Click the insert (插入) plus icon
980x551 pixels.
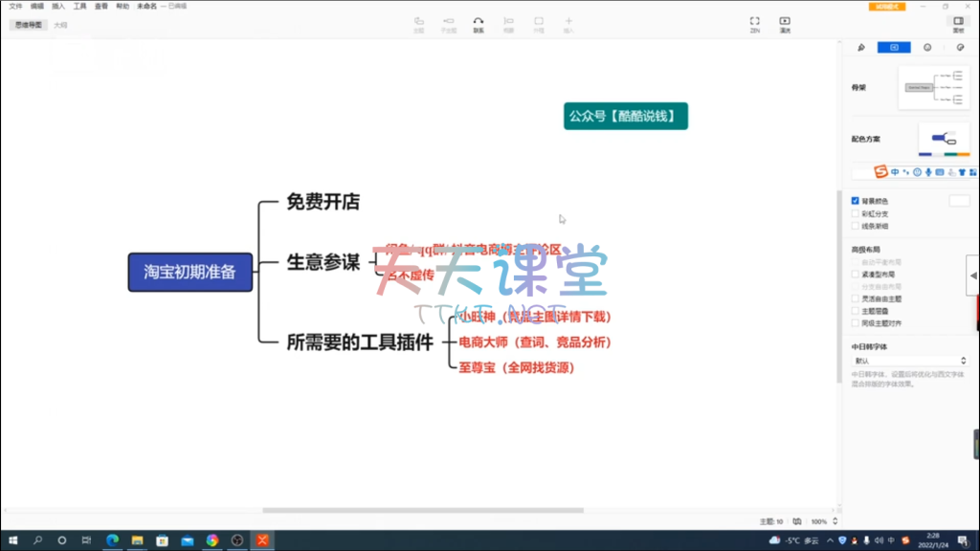click(568, 21)
